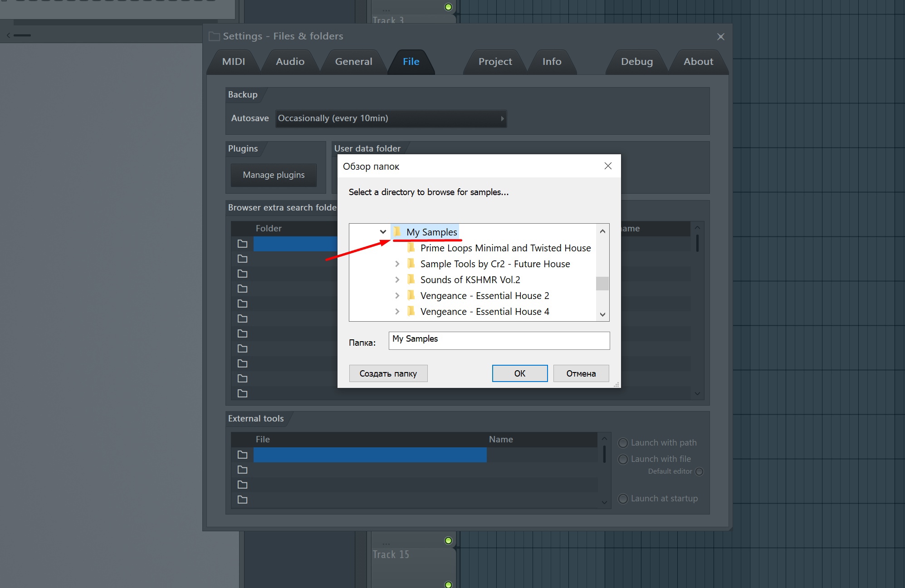Enable Launch with file option
This screenshot has height=588, width=905.
pos(623,459)
